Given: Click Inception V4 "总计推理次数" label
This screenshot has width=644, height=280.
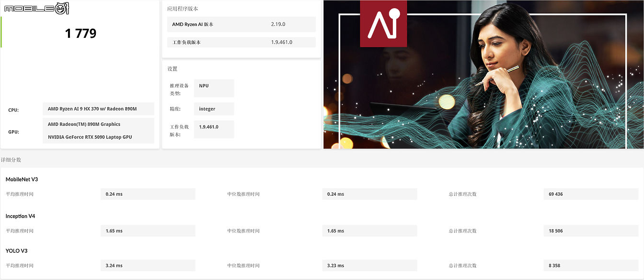Looking at the screenshot, I should click(x=463, y=231).
